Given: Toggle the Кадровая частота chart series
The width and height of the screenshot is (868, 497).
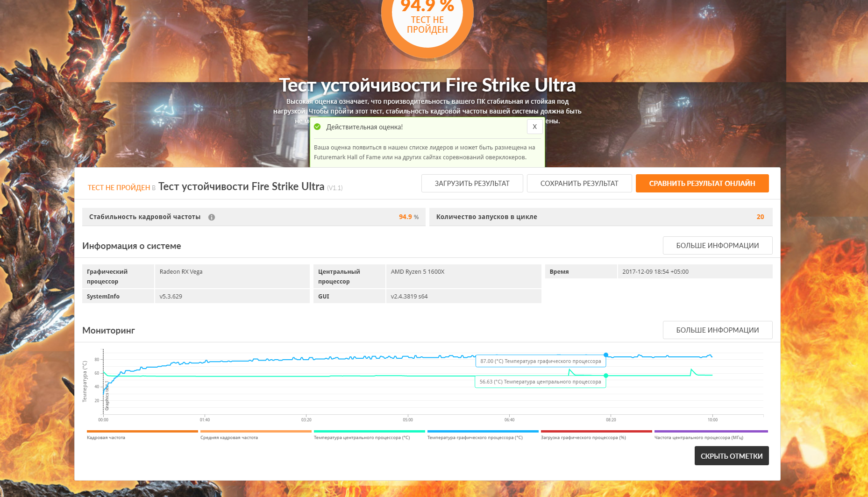Looking at the screenshot, I should tap(142, 435).
